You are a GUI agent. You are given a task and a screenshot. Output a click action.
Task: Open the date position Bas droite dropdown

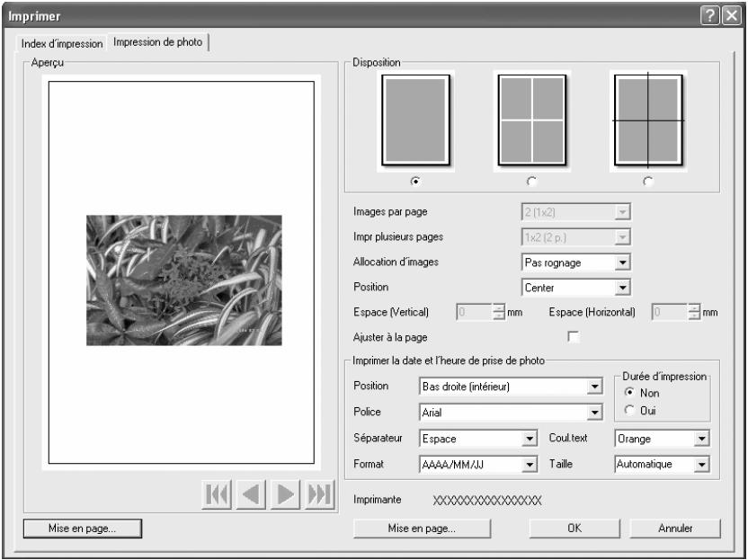(x=511, y=387)
